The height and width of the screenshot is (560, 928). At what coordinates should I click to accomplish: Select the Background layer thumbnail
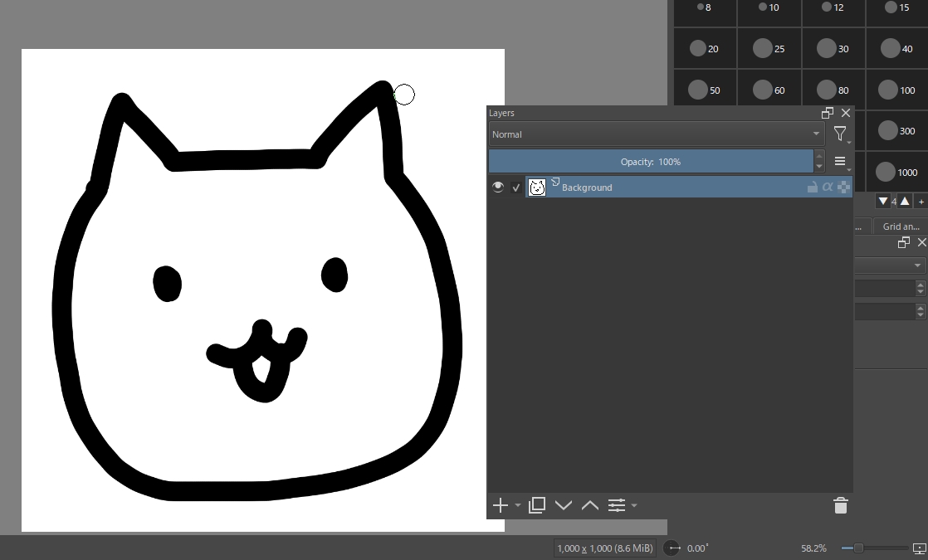click(537, 187)
